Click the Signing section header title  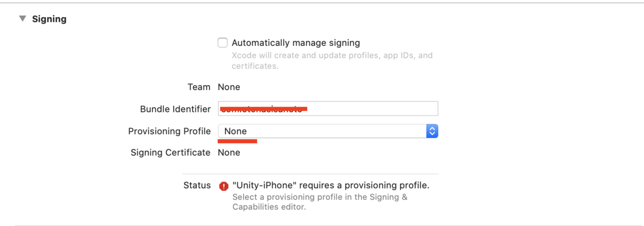[49, 19]
